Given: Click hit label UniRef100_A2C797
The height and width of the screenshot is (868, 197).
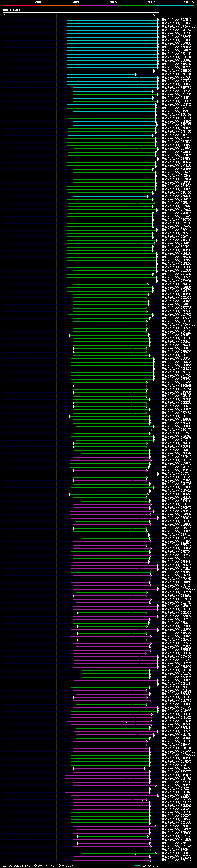Looking at the screenshot, I should 176,220.
